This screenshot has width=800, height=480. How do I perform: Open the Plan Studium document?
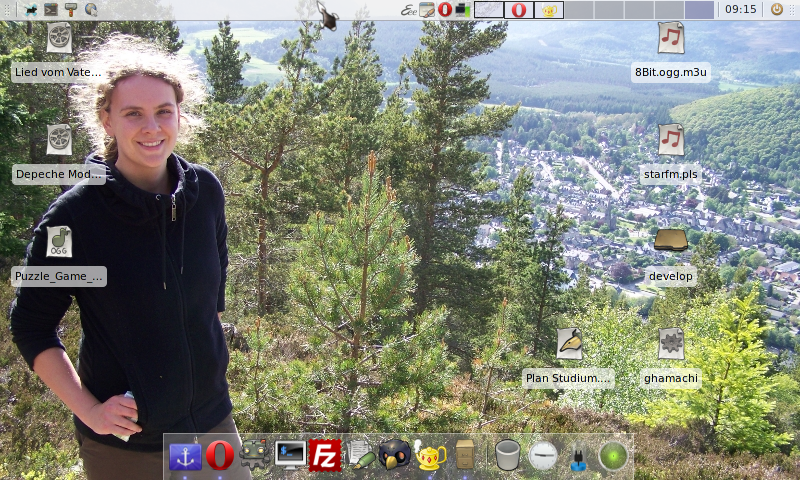click(x=569, y=344)
